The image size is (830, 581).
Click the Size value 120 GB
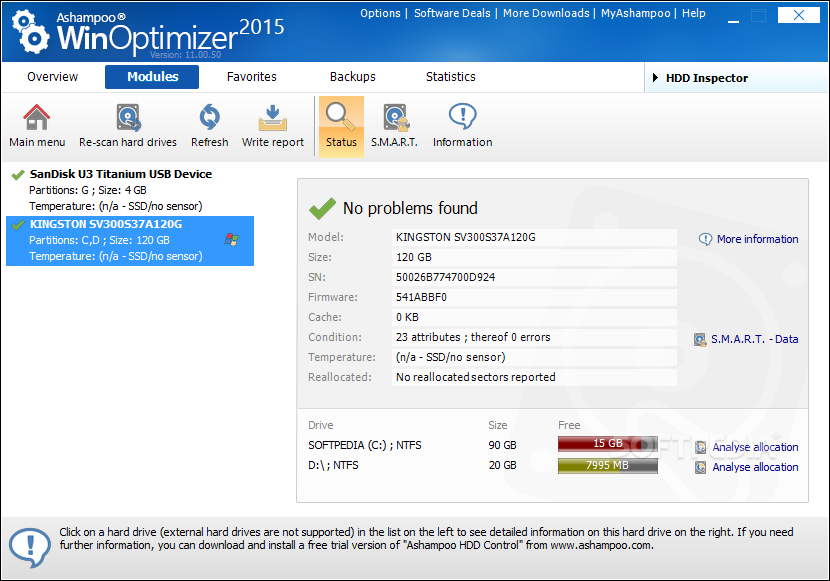(x=534, y=257)
